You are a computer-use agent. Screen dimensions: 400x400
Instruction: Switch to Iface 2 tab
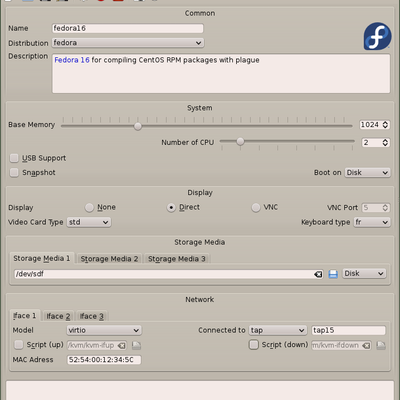coord(58,316)
